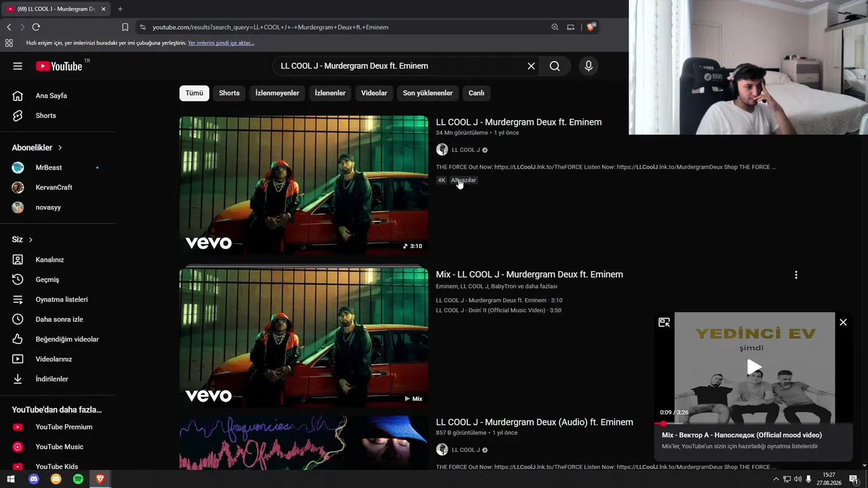Select the Canlı filter chip
This screenshot has width=868, height=488.
(x=477, y=93)
